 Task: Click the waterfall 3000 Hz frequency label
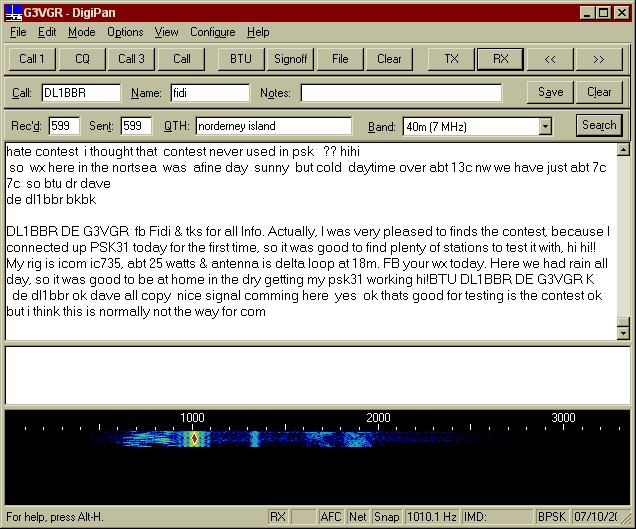(563, 417)
